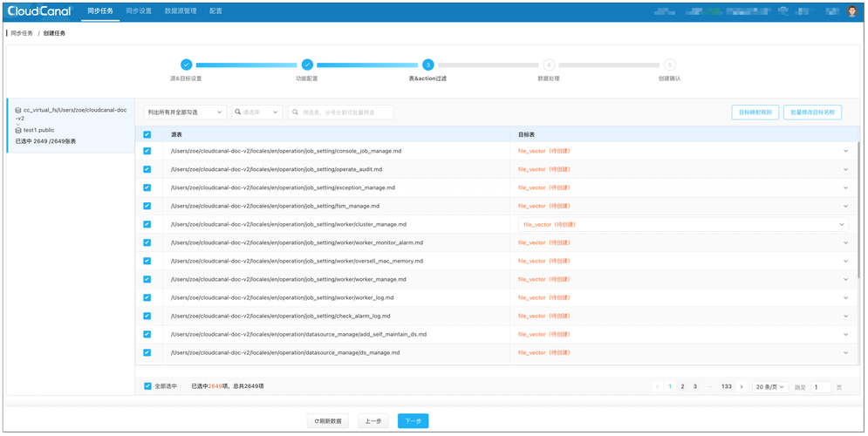The image size is (868, 436).
Task: Click step 5 circle 创建确认
Action: (x=669, y=65)
